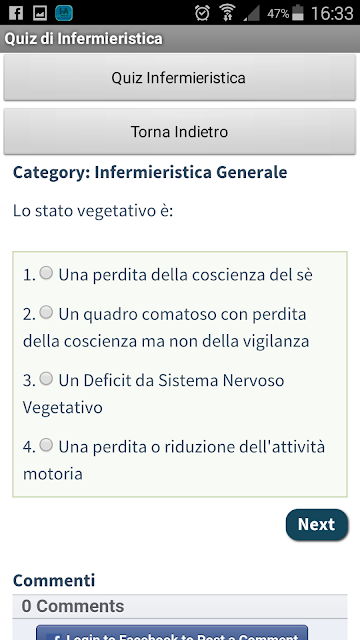The height and width of the screenshot is (640, 360).
Task: Select answer 4 radio button attività motoria
Action: coord(46,444)
